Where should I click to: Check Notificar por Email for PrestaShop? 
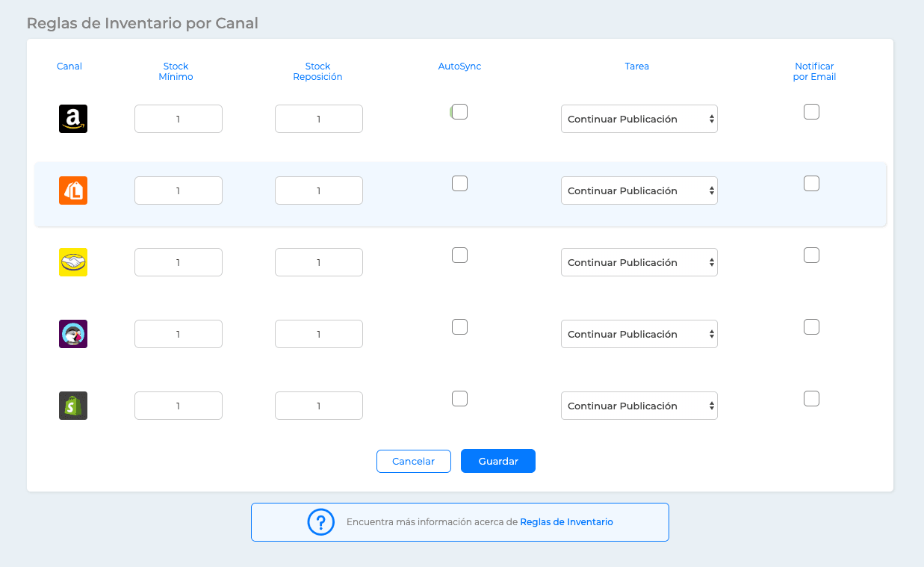(x=812, y=327)
